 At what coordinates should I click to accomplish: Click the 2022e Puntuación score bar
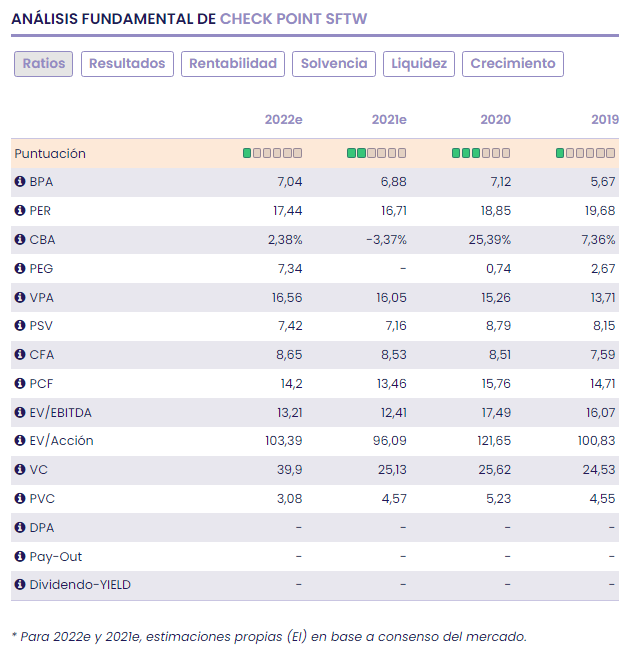[x=272, y=153]
